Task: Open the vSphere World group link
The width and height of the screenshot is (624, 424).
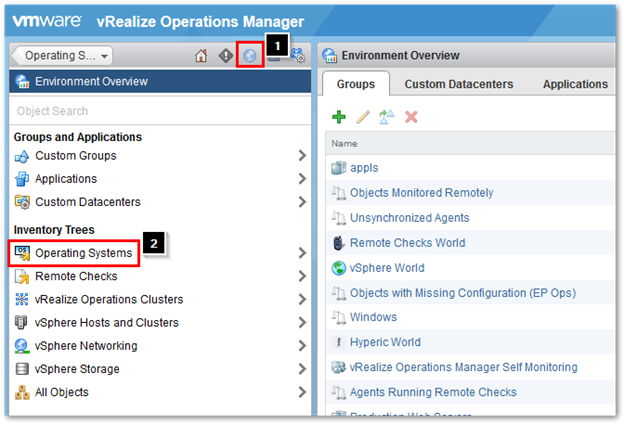Action: (x=387, y=268)
